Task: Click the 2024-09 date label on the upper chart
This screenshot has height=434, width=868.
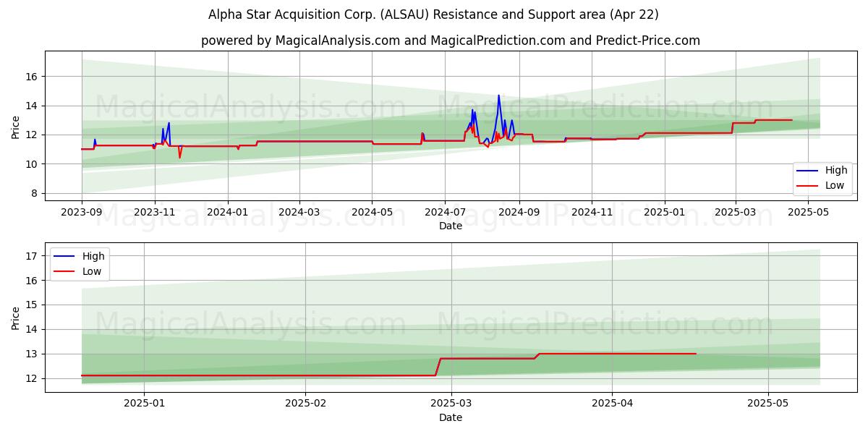Action: coord(519,213)
